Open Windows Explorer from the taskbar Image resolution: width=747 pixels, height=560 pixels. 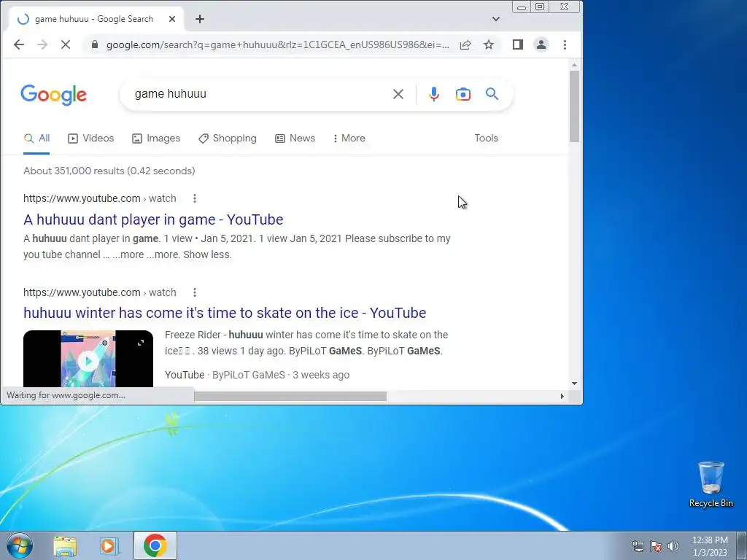coord(65,545)
